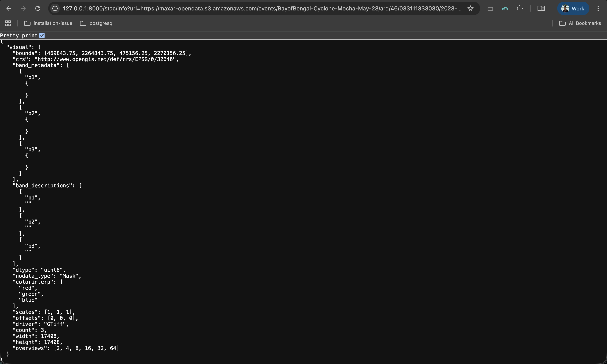The height and width of the screenshot is (364, 607).
Task: Reload the current page
Action: [38, 9]
